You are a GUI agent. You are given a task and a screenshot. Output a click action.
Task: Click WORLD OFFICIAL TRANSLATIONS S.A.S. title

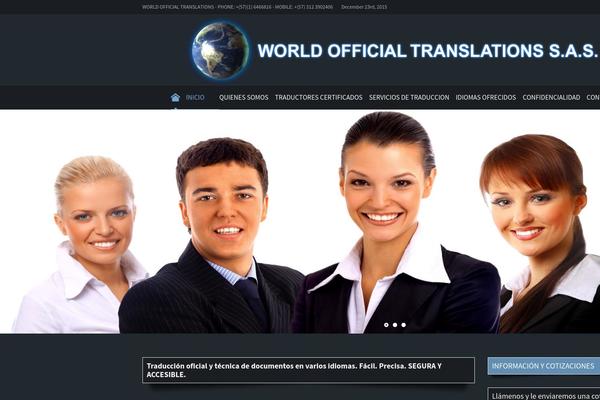tap(427, 51)
